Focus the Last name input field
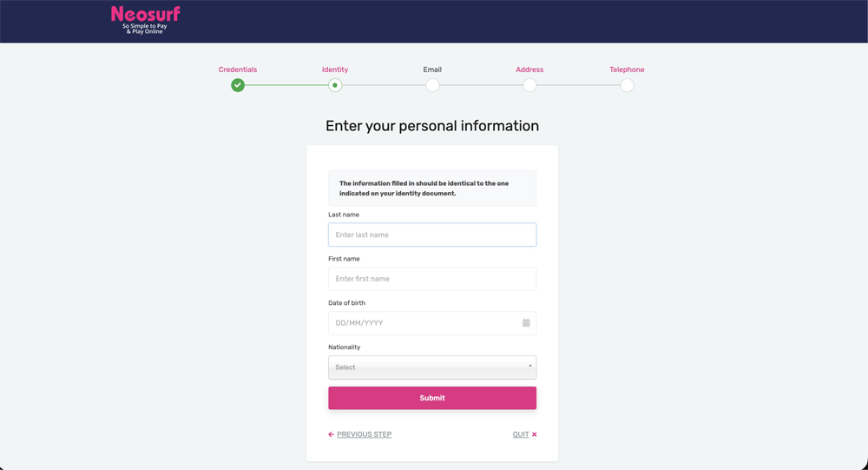The height and width of the screenshot is (470, 868). click(432, 235)
